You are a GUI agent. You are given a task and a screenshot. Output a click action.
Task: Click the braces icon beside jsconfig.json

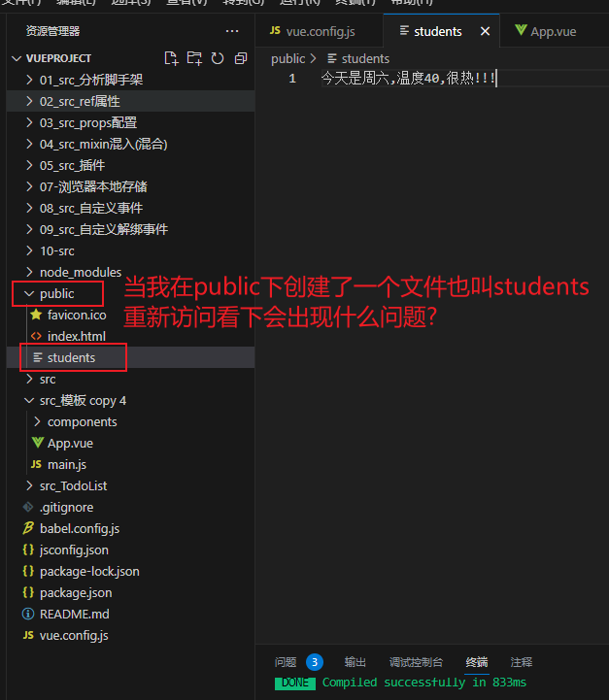[28, 550]
